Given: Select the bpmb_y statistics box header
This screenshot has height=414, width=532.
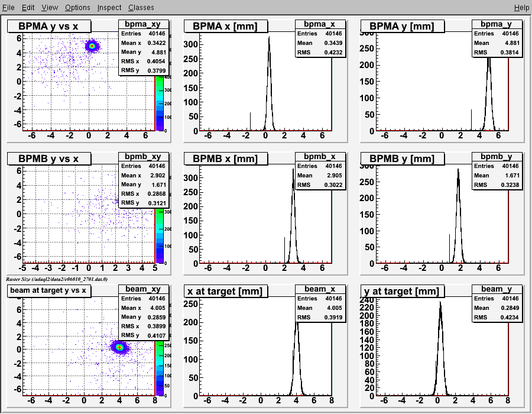Looking at the screenshot, I should click(497, 157).
